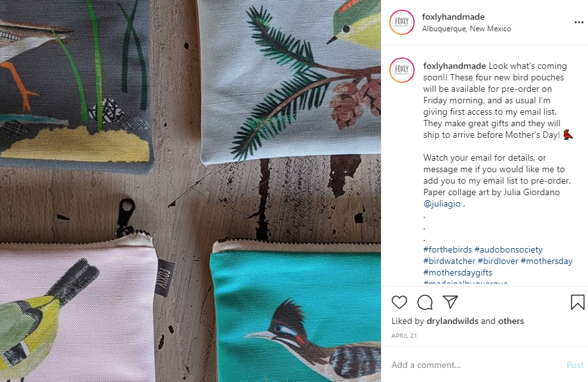Click foxlyhandmade's profile avatar in the header
588x382 pixels.
[401, 22]
